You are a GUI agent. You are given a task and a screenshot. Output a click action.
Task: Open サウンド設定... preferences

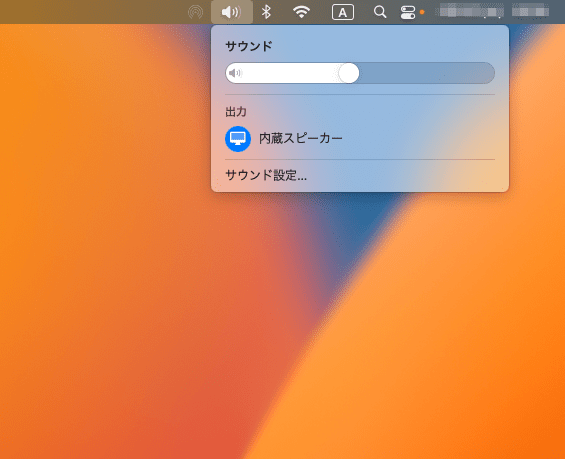coord(266,175)
